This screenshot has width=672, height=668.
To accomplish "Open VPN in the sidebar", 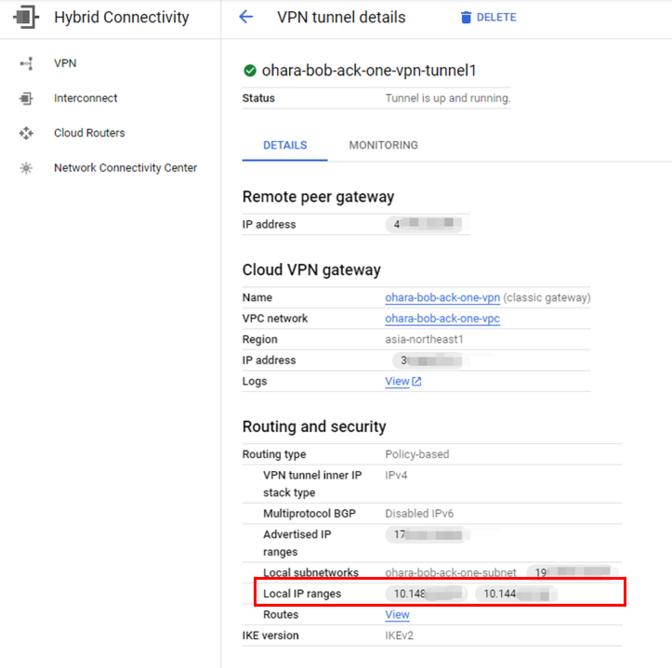I will (x=65, y=64).
